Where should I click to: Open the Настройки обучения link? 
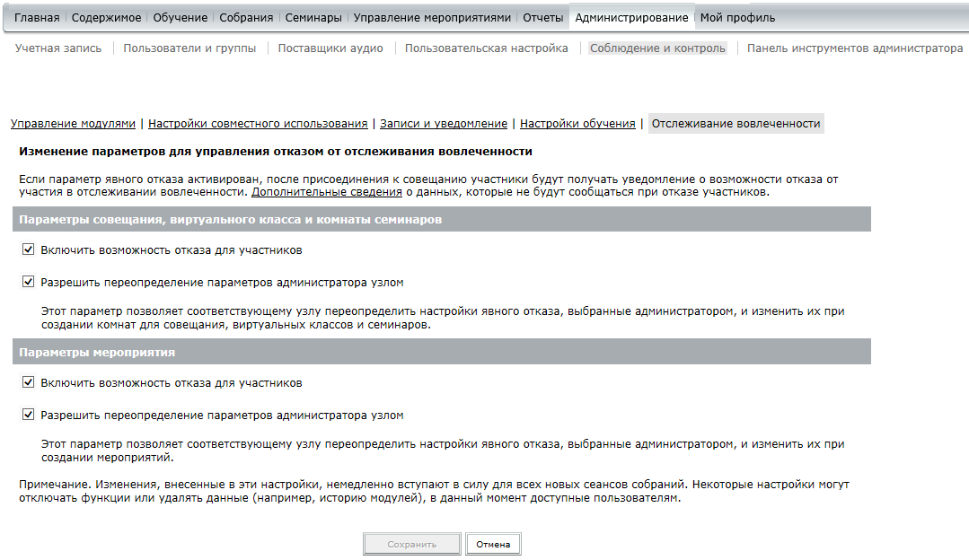click(577, 124)
